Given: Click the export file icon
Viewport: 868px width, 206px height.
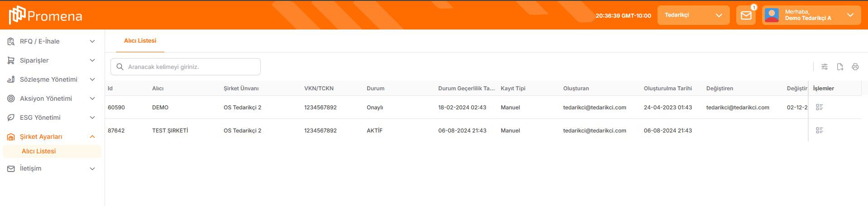Looking at the screenshot, I should [840, 67].
